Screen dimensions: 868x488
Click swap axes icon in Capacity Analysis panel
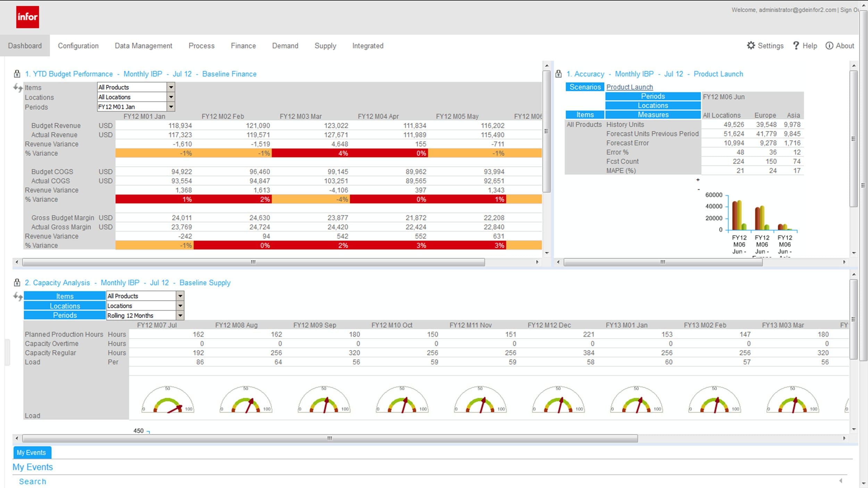tap(18, 296)
